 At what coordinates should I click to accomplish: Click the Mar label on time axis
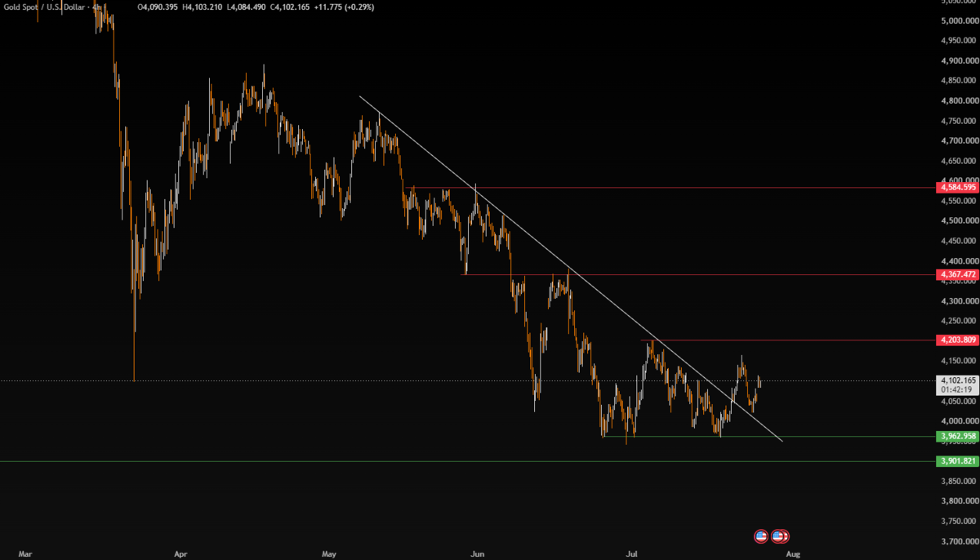tap(25, 554)
